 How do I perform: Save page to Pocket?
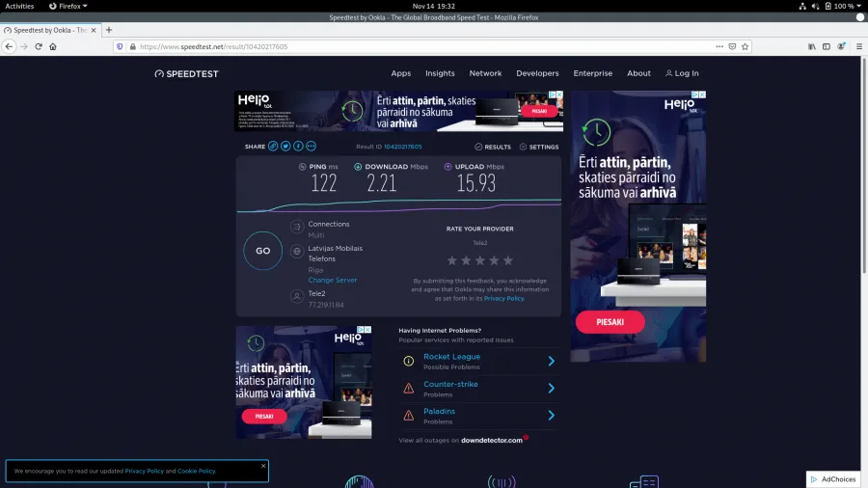[x=732, y=46]
